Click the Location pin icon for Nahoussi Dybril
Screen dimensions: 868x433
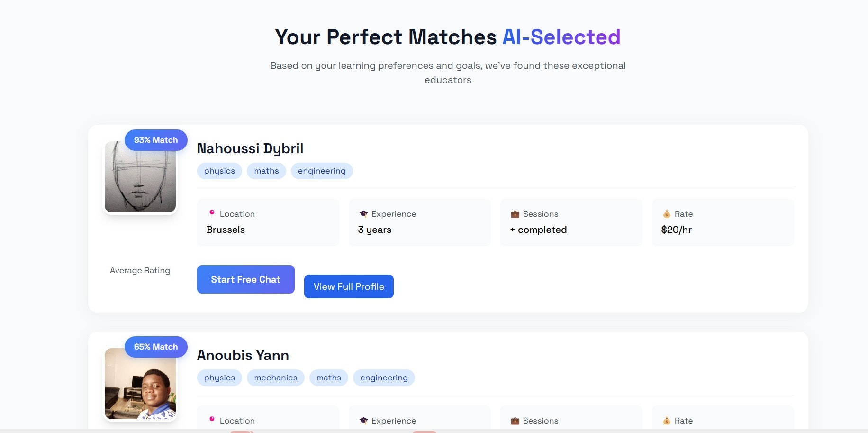(212, 213)
